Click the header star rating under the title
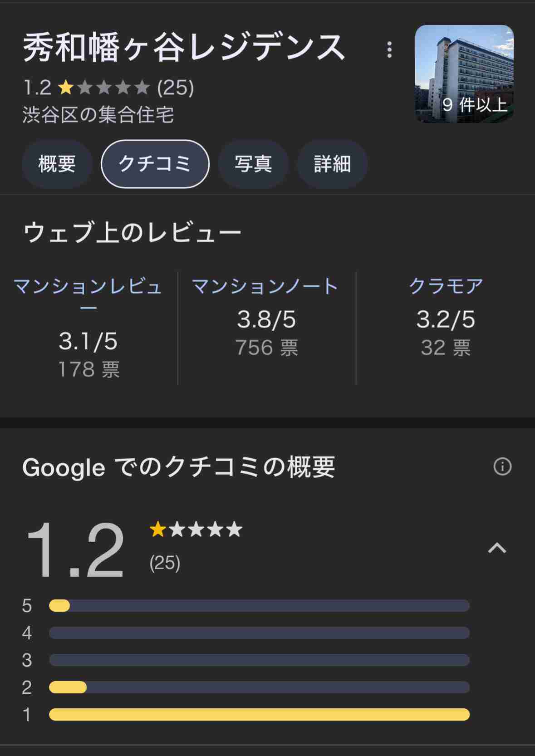 pyautogui.click(x=104, y=87)
